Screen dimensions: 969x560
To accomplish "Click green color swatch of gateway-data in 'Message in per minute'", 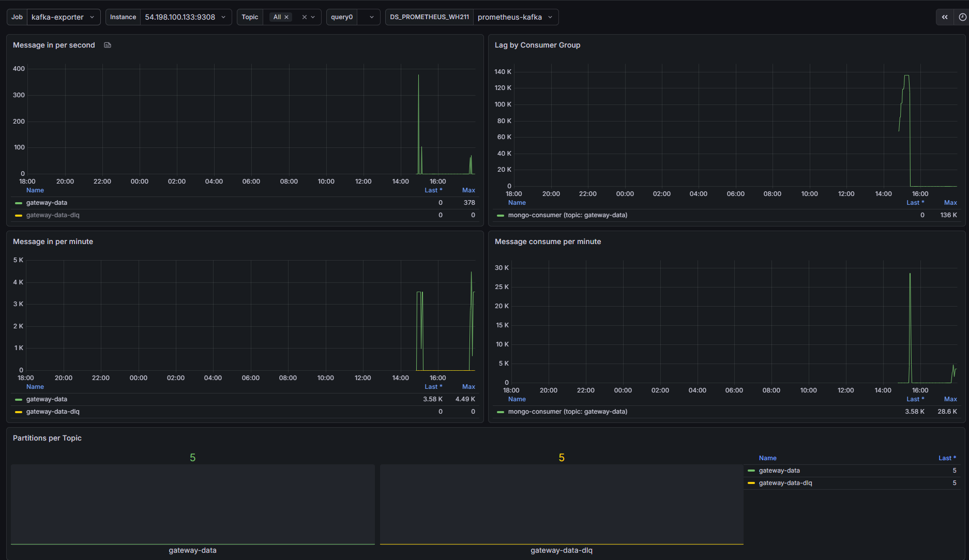I will [19, 400].
